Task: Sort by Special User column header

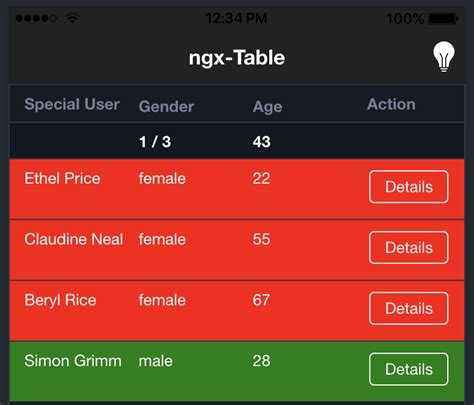Action: click(72, 104)
